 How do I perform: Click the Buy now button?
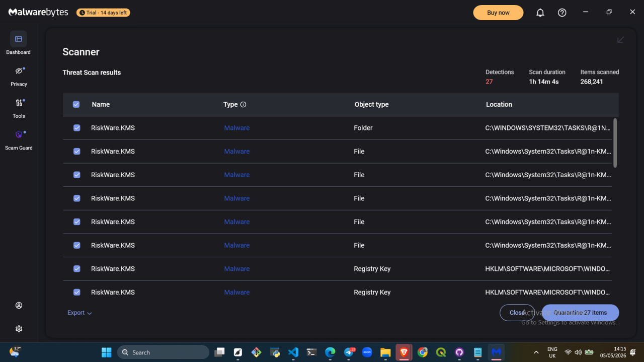click(x=498, y=13)
